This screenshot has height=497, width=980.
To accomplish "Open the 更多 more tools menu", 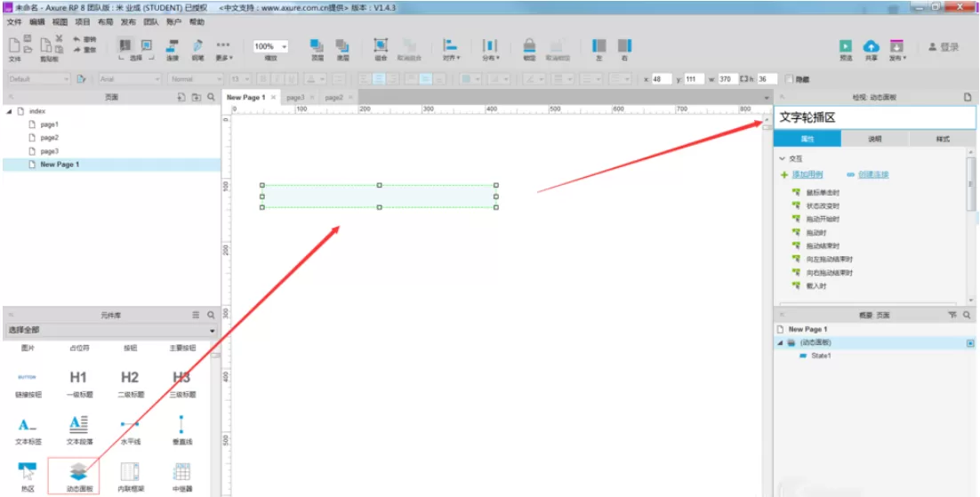I will tap(224, 50).
